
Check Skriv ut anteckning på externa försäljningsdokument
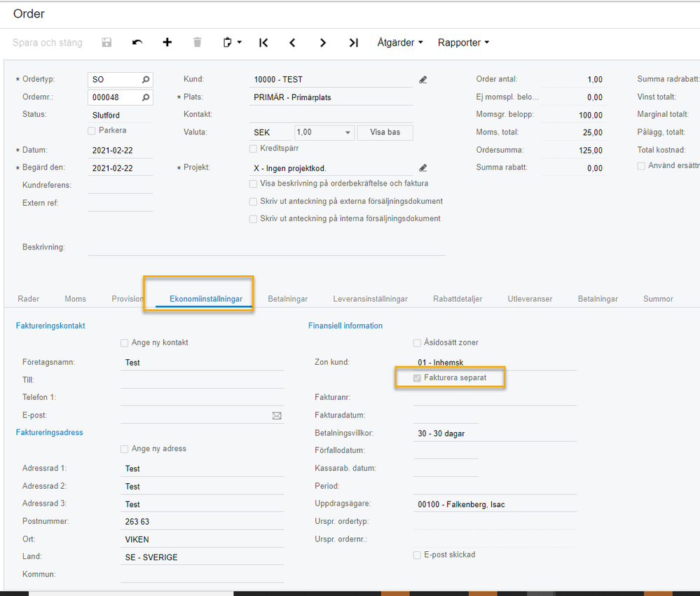point(253,202)
